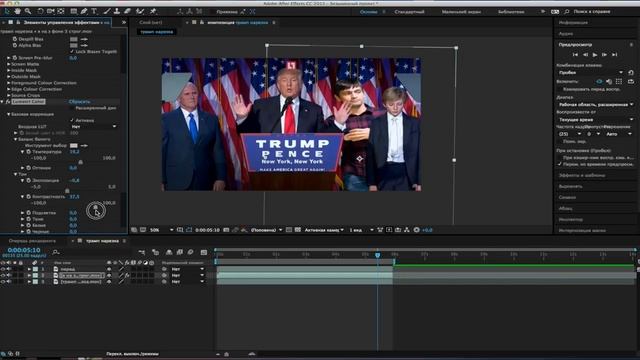The image size is (640, 360).
Task: Click the search icon in timeline panel
Action: click(56, 252)
